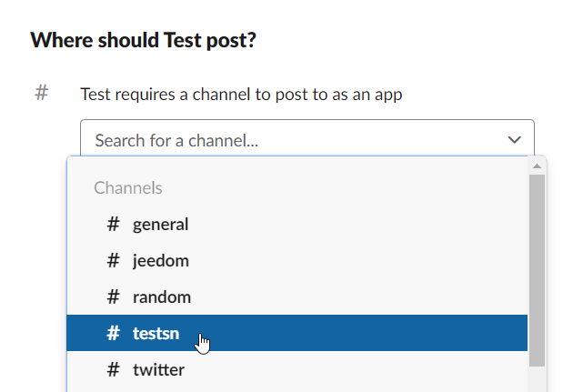
Task: Click the hash icon beside twitter
Action: pyautogui.click(x=113, y=369)
